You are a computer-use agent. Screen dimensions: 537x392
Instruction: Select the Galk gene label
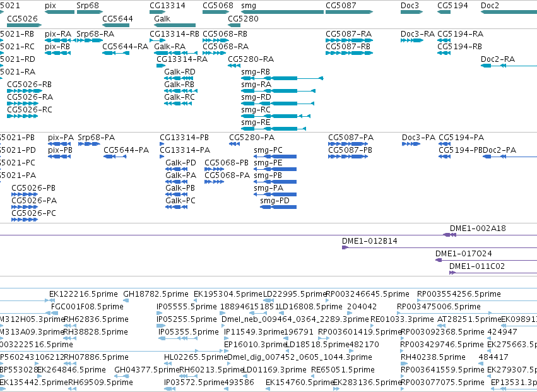(x=162, y=19)
